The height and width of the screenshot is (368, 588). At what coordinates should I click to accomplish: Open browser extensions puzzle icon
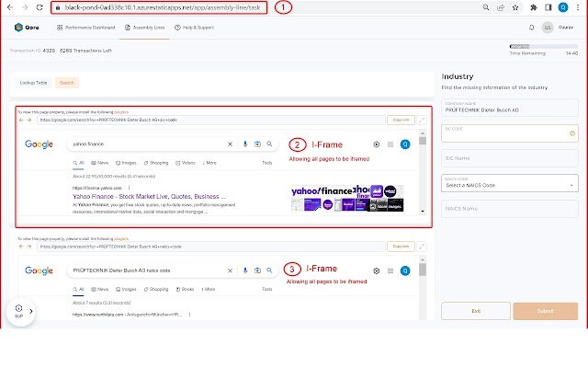tap(534, 7)
